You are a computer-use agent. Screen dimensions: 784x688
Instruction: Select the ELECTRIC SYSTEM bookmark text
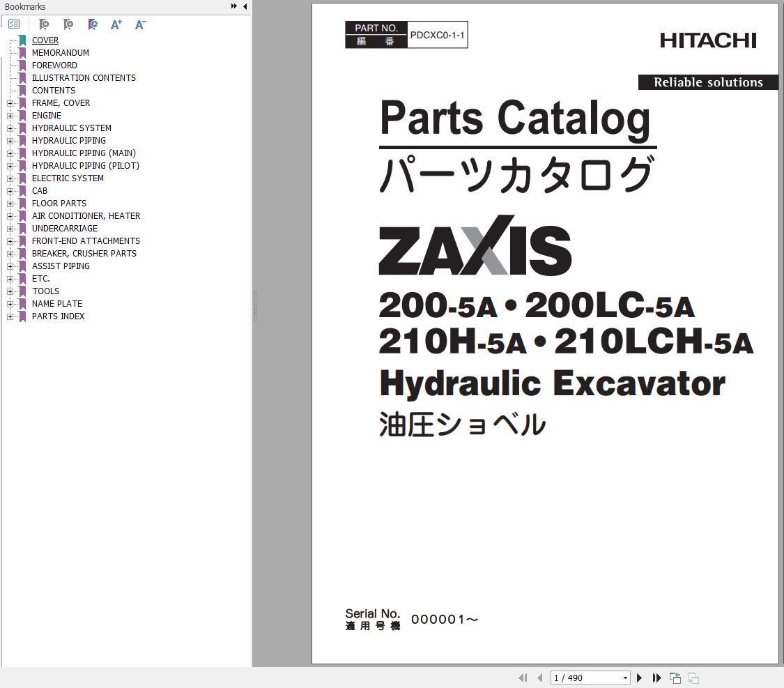click(x=68, y=178)
